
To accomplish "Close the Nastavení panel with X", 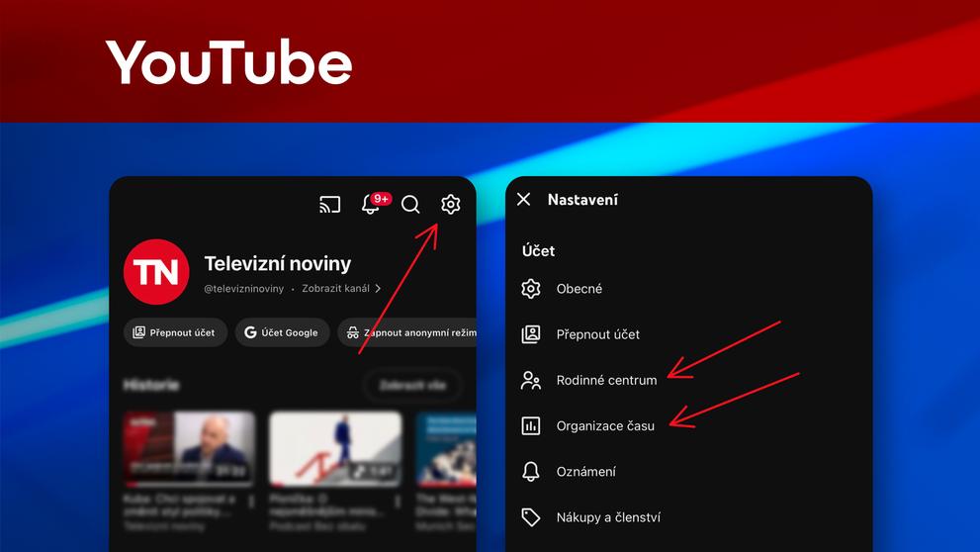I will point(524,200).
